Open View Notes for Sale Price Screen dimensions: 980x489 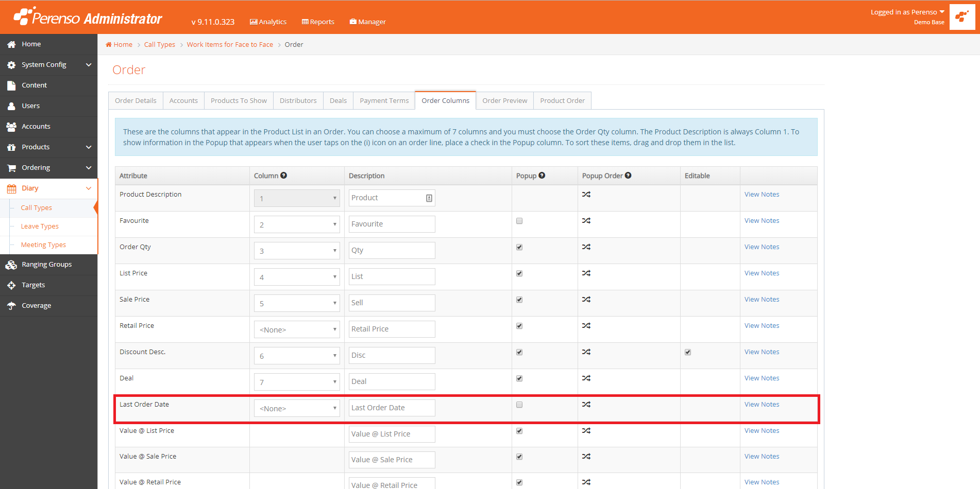762,300
